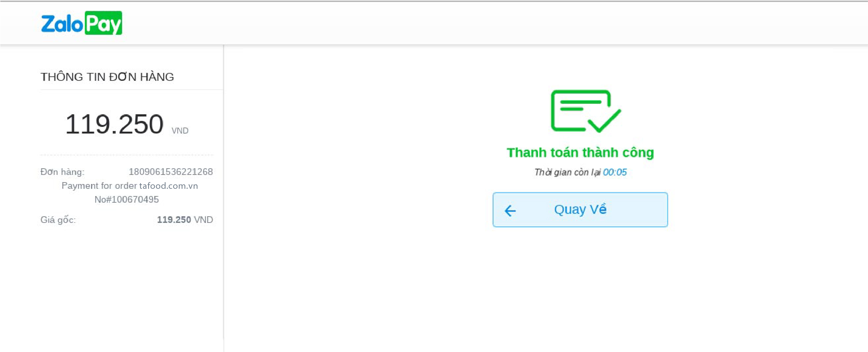868x352 pixels.
Task: Click the 'Đơn hàng:' label
Action: pyautogui.click(x=62, y=172)
